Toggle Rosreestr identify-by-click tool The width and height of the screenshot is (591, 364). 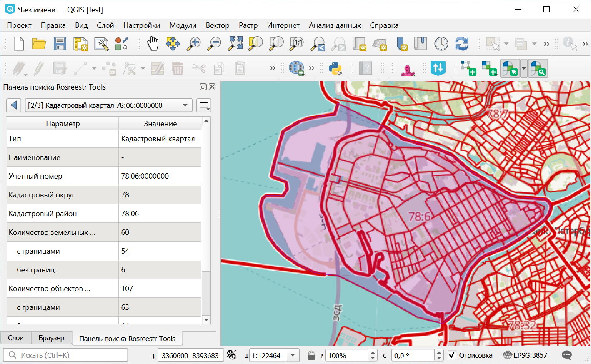[510, 68]
